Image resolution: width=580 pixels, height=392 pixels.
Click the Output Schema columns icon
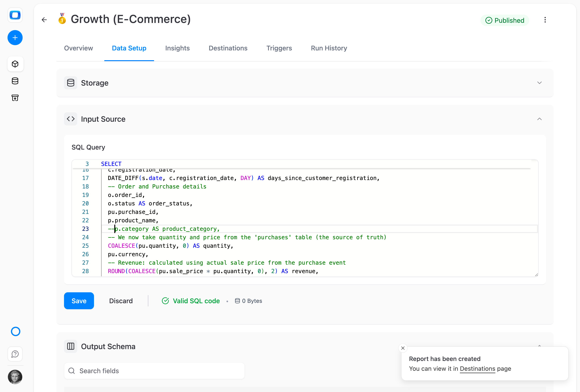click(71, 346)
